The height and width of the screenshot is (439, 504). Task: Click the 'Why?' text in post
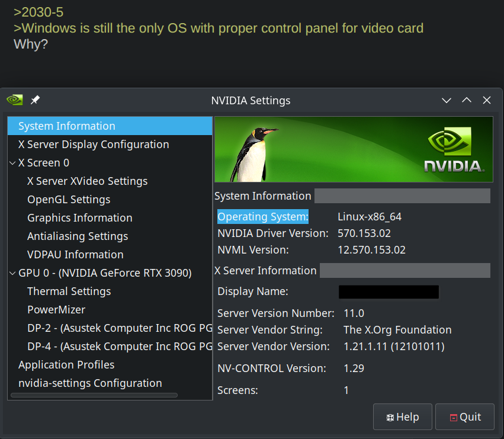point(31,44)
